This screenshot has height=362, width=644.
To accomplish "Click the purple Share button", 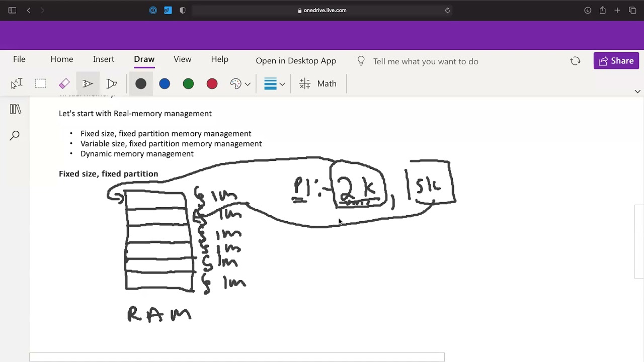I will (x=616, y=61).
